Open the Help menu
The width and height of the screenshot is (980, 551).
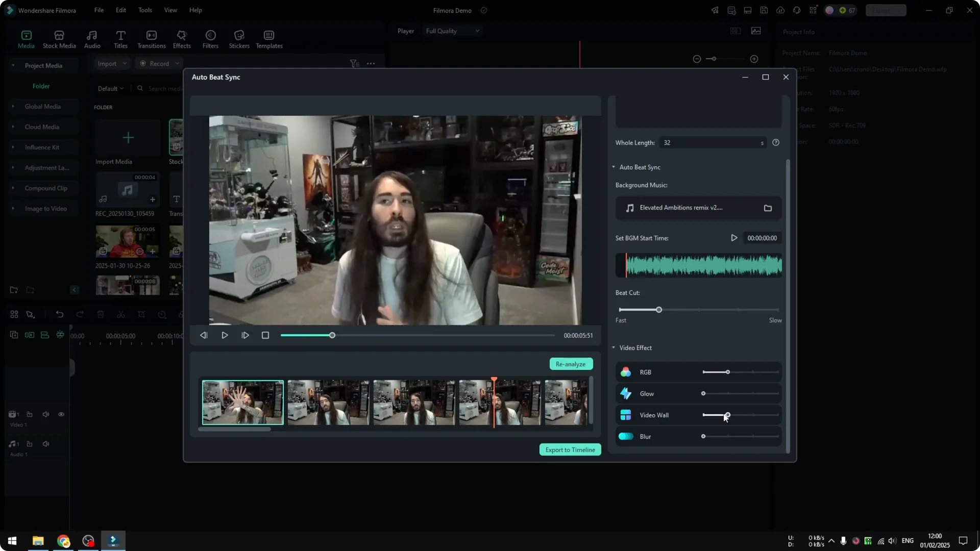pyautogui.click(x=195, y=10)
